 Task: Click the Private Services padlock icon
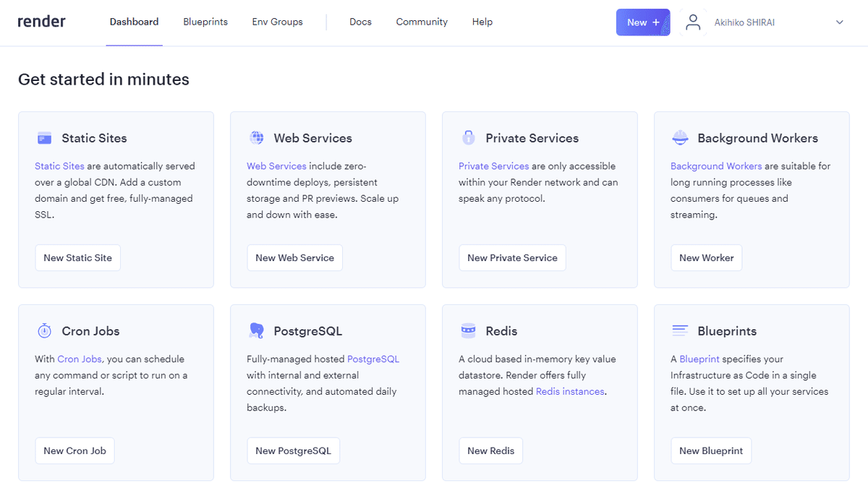point(468,137)
